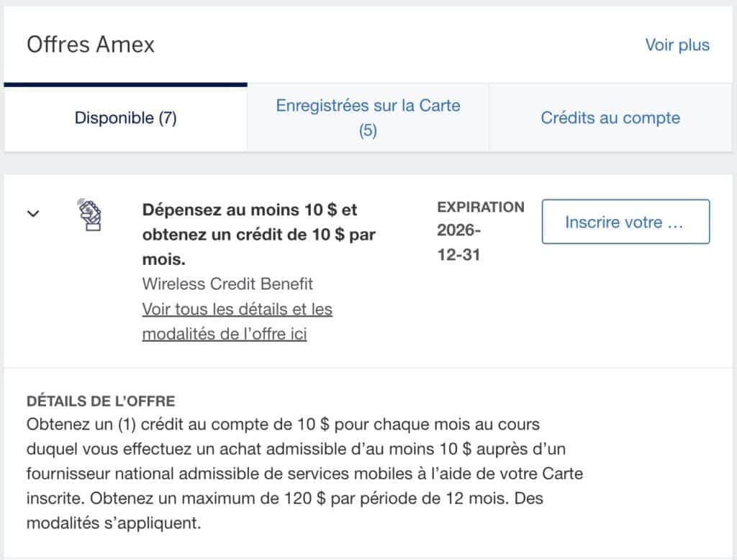This screenshot has height=560, width=737.
Task: Click the "Offres Amex" section header
Action: pos(91,45)
